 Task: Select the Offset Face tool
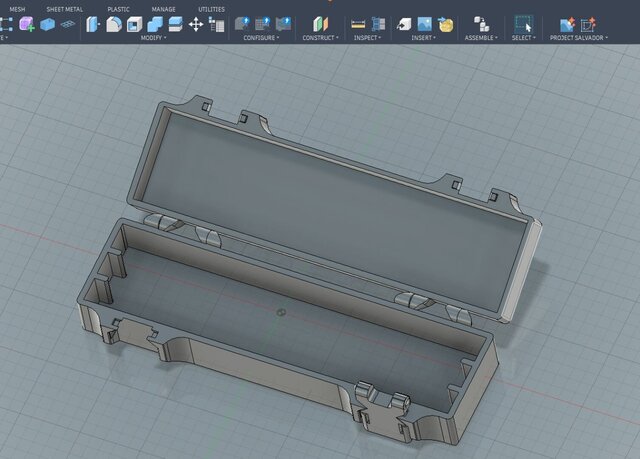pos(176,24)
